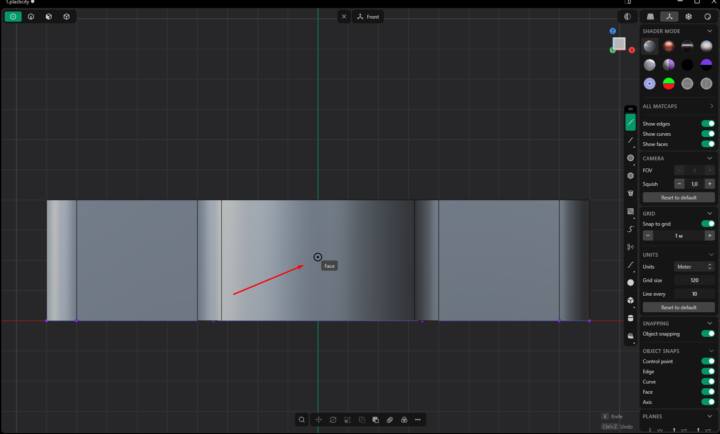Collapse the Object Snaps section
Viewport: 720px width, 434px height.
click(711, 351)
